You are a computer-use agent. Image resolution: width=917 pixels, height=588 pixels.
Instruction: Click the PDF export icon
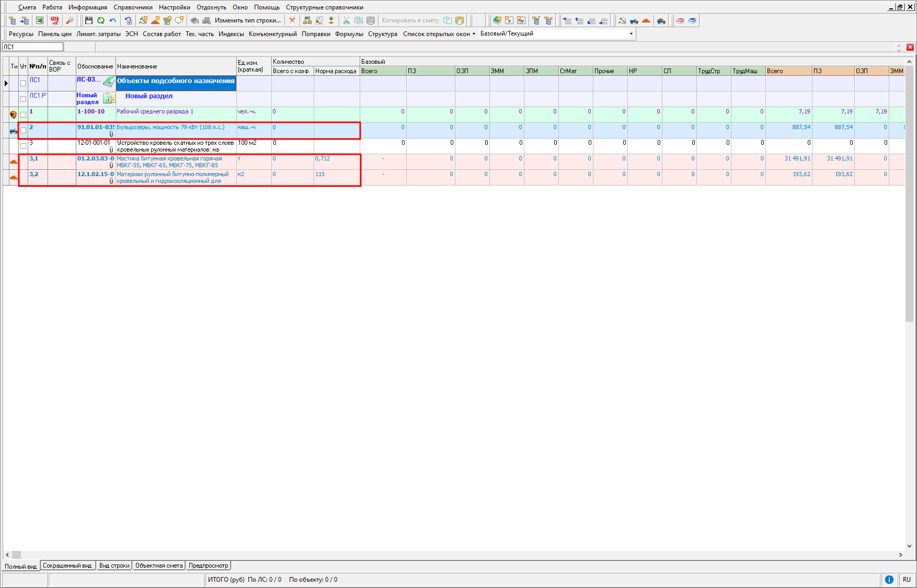[x=55, y=20]
